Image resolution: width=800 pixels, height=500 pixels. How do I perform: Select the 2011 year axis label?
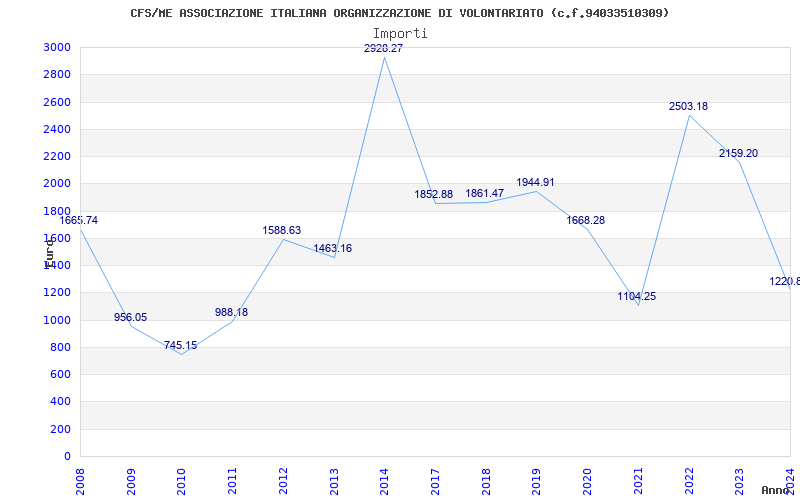coord(233,482)
